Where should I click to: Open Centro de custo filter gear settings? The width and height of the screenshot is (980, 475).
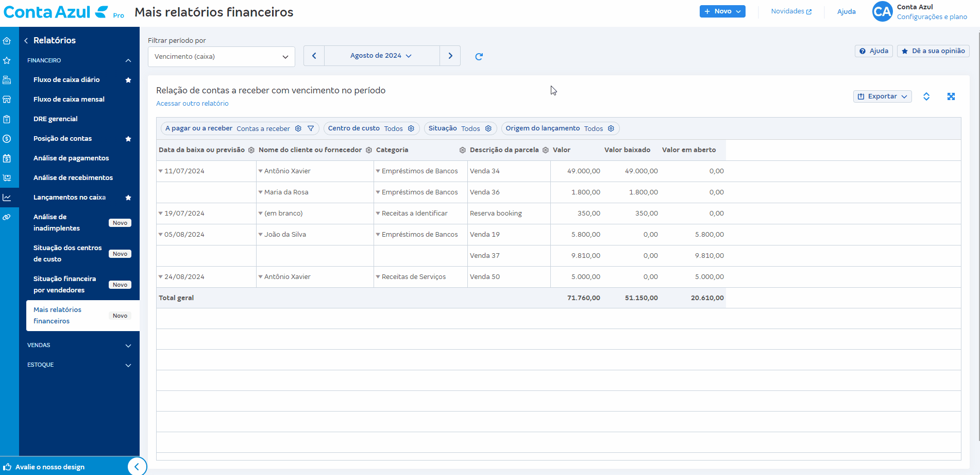click(x=411, y=128)
